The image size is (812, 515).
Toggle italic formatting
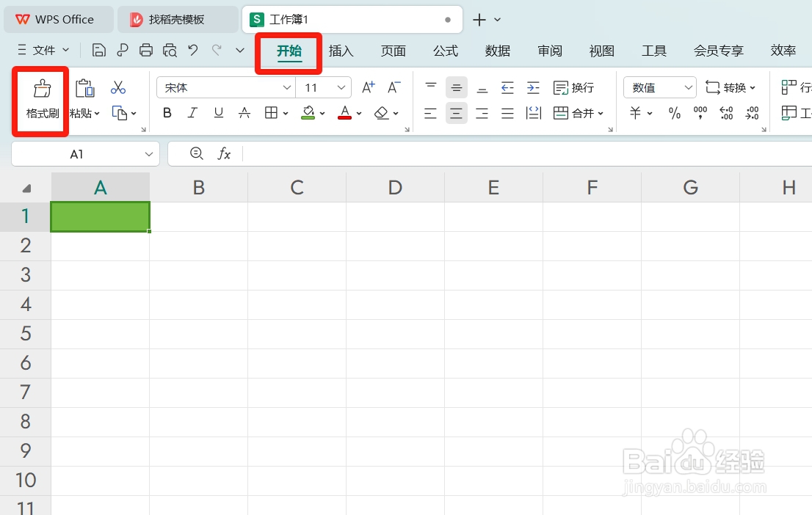pos(192,113)
